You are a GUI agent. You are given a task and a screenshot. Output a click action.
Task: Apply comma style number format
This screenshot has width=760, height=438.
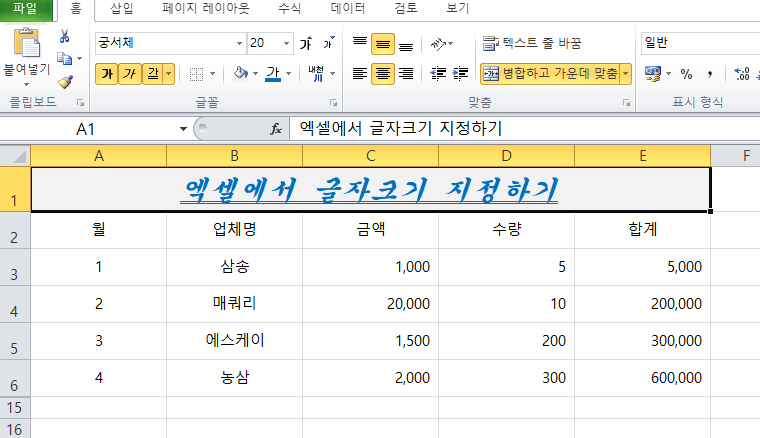710,74
